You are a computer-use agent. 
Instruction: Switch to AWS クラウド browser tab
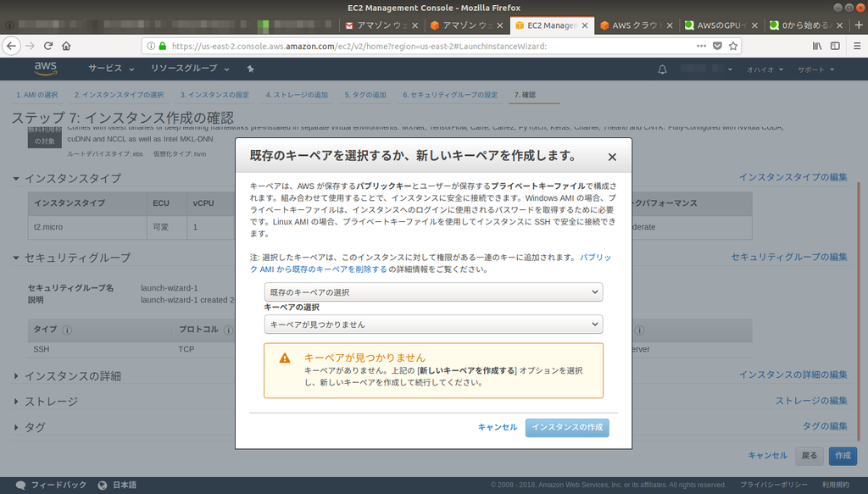[x=636, y=25]
